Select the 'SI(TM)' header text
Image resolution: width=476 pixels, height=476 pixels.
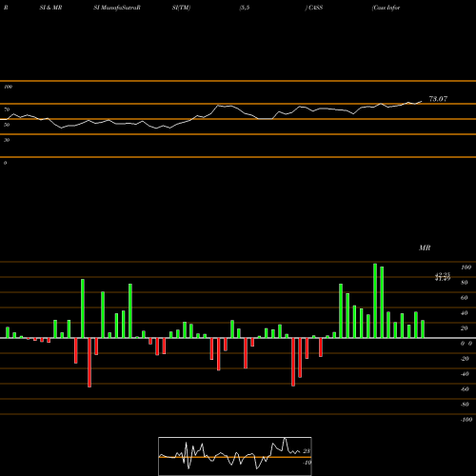click(181, 8)
